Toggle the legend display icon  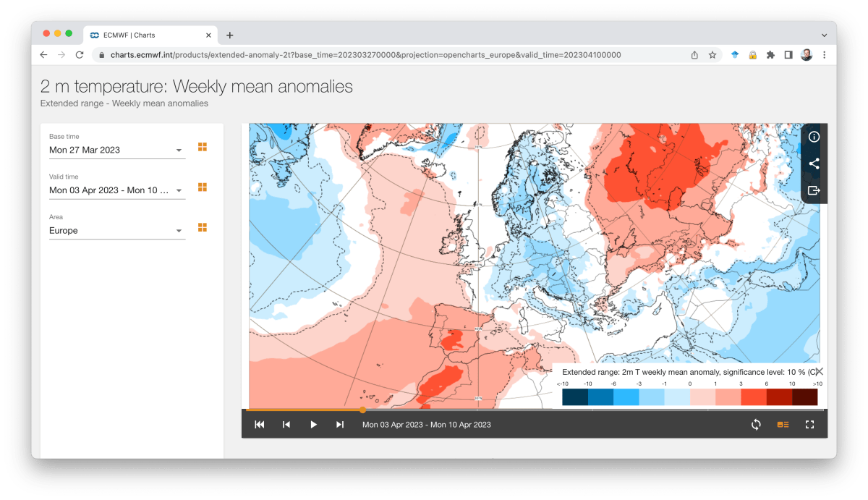(783, 425)
